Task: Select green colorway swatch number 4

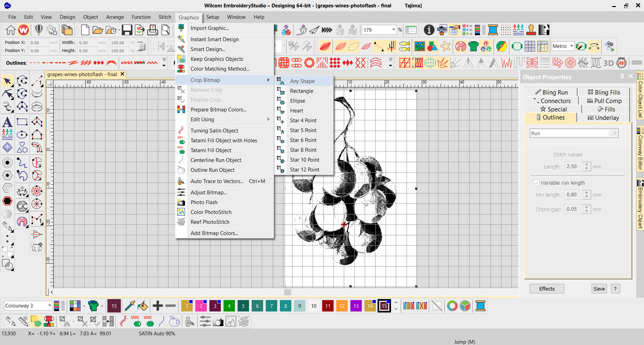Action: click(229, 306)
